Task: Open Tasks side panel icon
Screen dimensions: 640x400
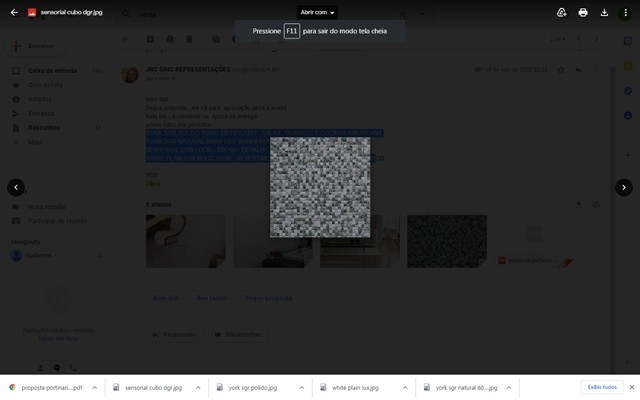Action: pyautogui.click(x=628, y=91)
